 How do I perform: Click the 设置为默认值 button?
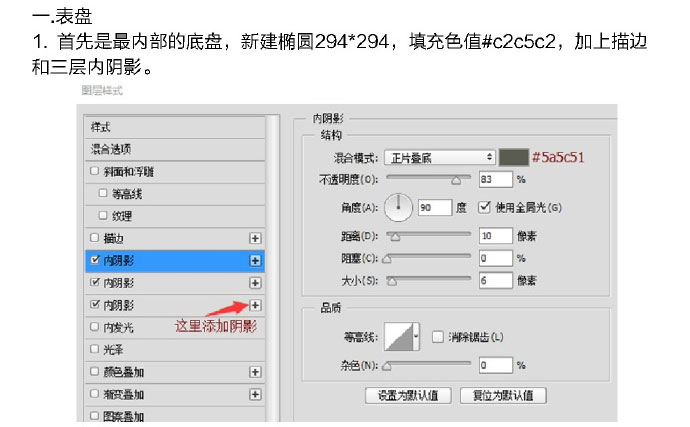tap(408, 395)
